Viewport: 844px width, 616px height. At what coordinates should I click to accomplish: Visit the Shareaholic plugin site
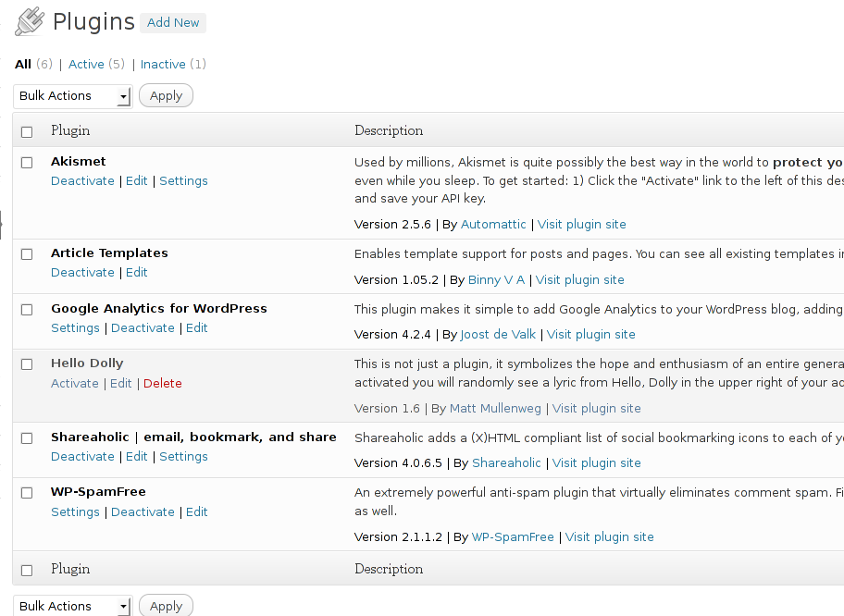[x=596, y=463]
